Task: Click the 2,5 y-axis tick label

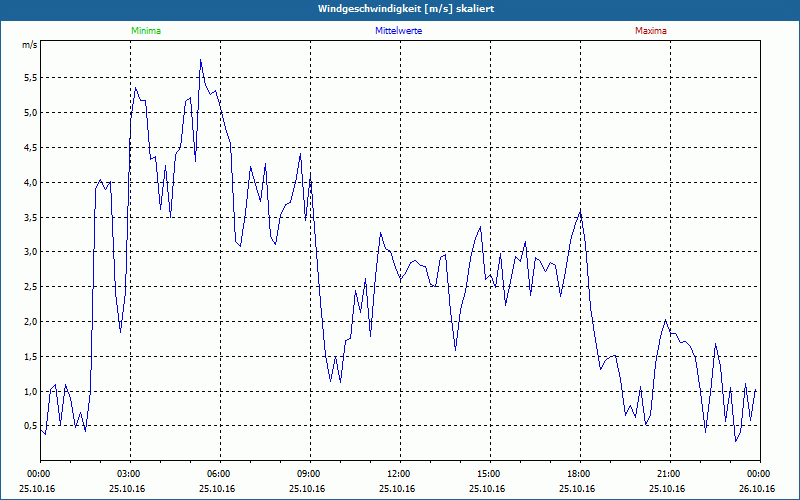Action: [31, 287]
